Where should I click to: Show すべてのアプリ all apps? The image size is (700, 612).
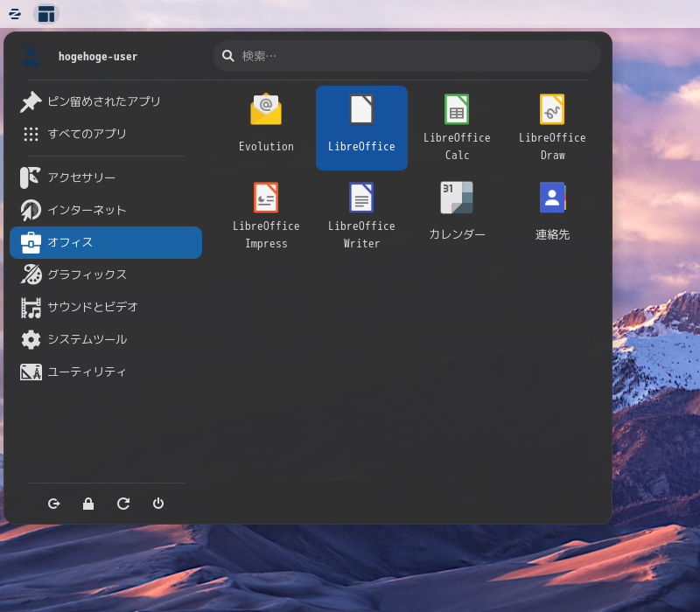pyautogui.click(x=106, y=134)
